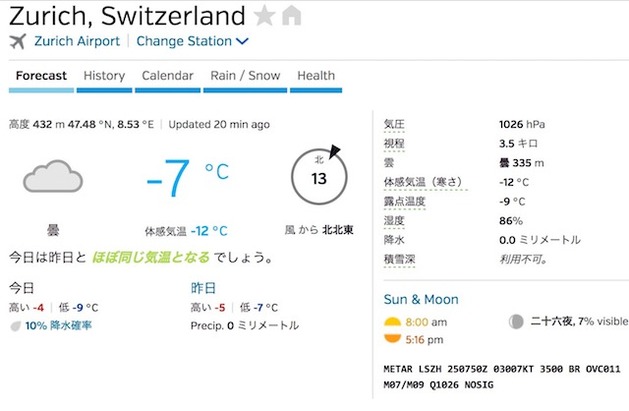The height and width of the screenshot is (411, 629).
Task: Click the 昨日 yesterday link
Action: tap(203, 288)
